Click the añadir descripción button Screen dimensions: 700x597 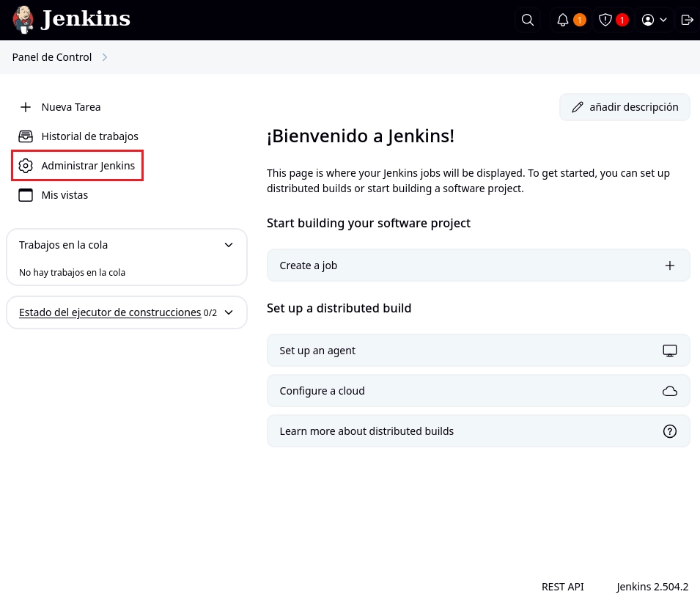click(x=625, y=107)
